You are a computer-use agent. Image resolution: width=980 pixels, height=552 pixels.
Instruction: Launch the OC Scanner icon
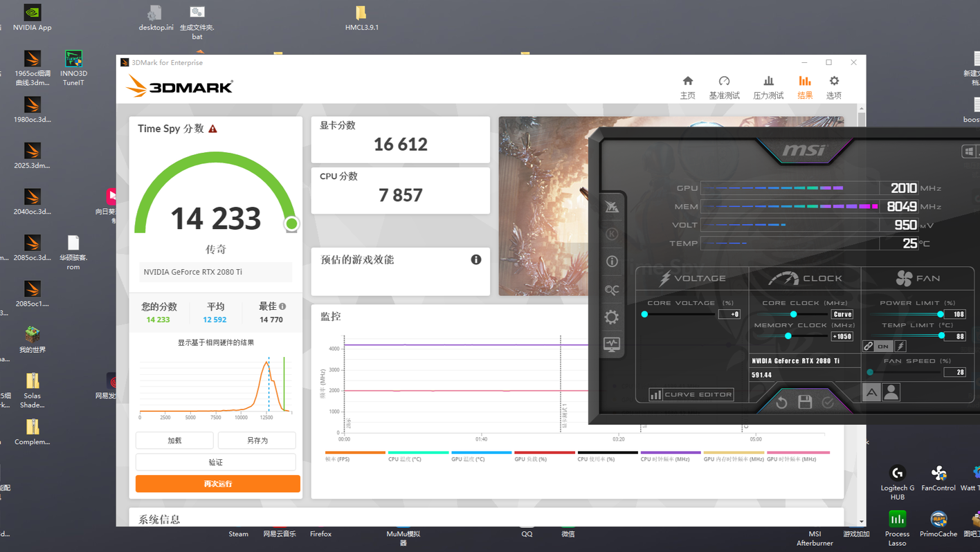[612, 290]
